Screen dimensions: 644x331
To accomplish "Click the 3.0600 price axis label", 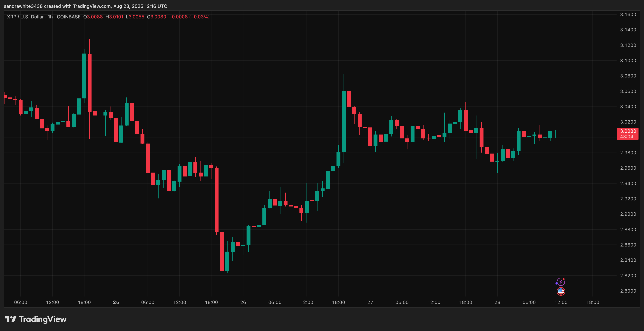I will (628, 91).
